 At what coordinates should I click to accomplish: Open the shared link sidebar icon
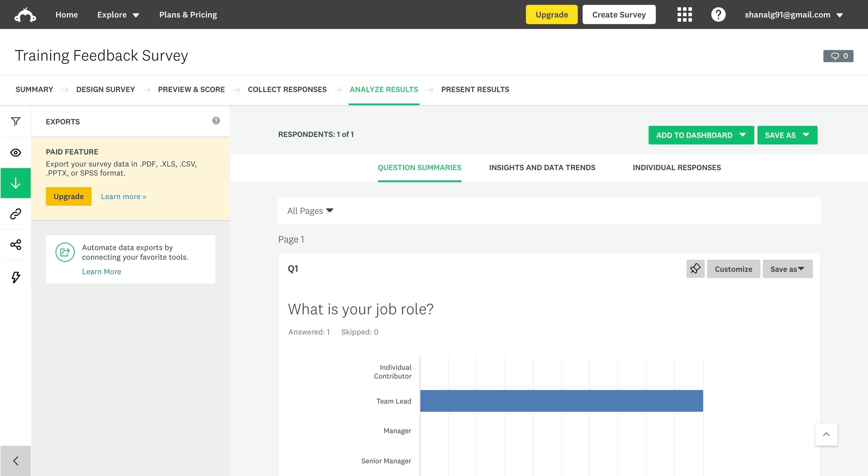click(x=16, y=214)
